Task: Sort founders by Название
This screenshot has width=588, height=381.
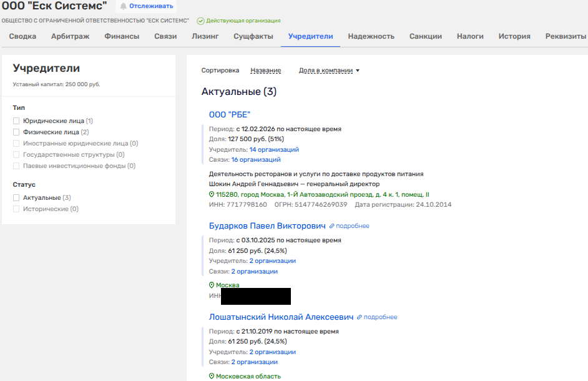Action: (265, 71)
